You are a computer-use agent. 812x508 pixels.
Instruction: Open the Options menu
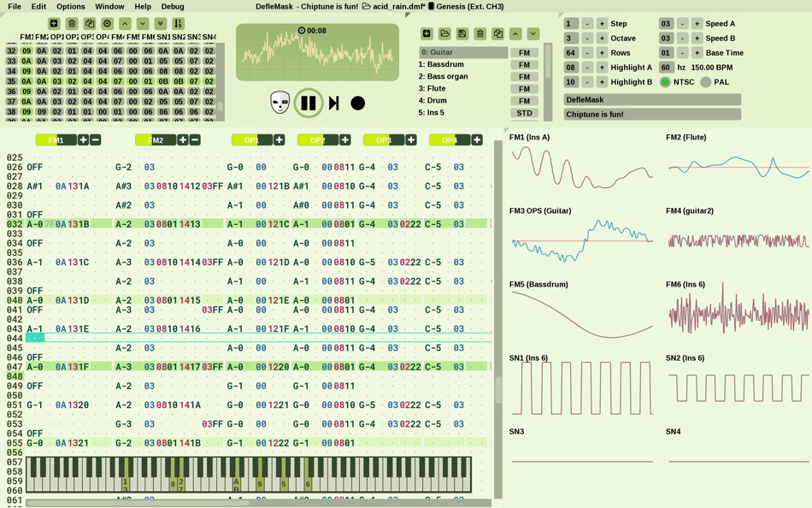pos(70,6)
